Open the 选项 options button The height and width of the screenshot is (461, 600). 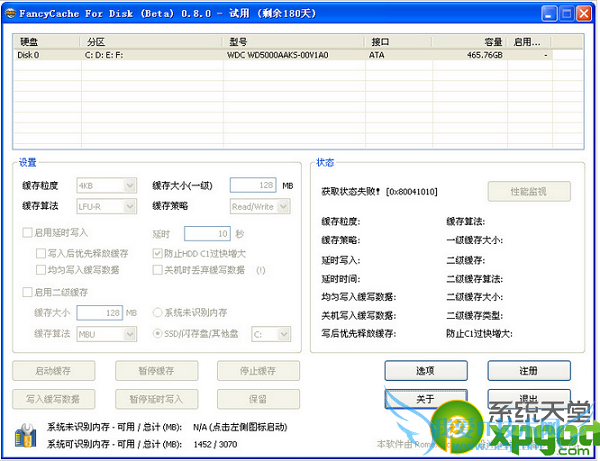pyautogui.click(x=426, y=371)
